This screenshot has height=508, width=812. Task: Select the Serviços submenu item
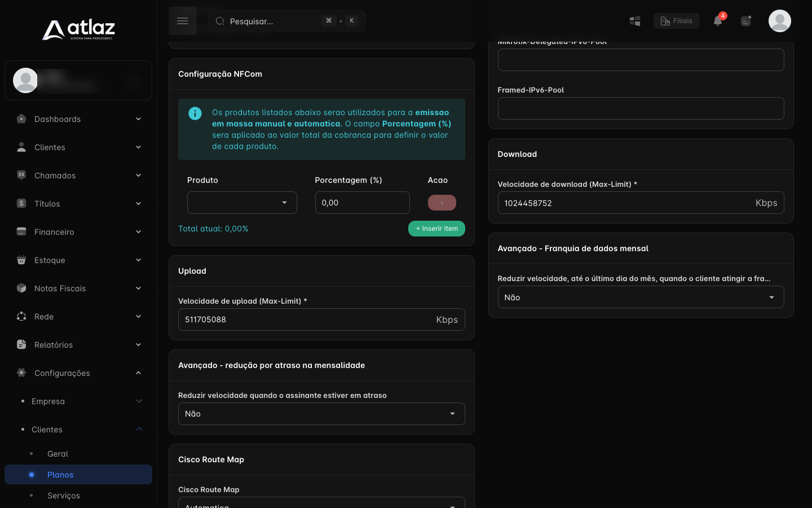(x=78, y=496)
